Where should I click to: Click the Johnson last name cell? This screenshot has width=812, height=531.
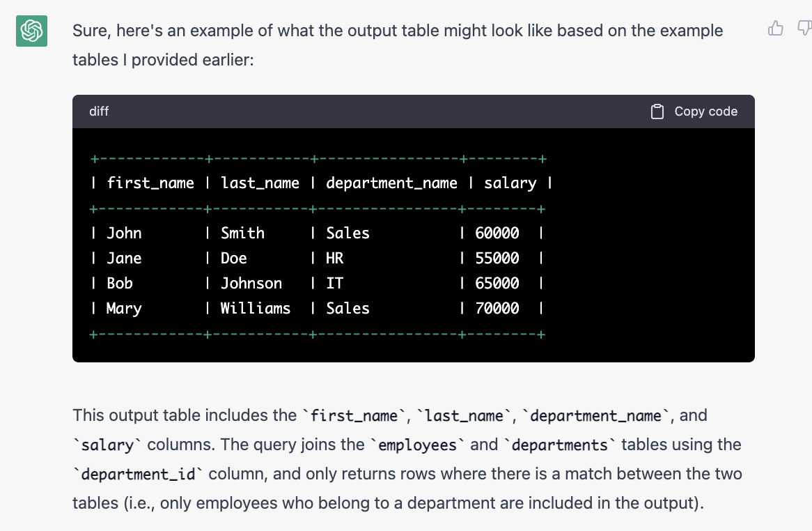[x=251, y=284]
